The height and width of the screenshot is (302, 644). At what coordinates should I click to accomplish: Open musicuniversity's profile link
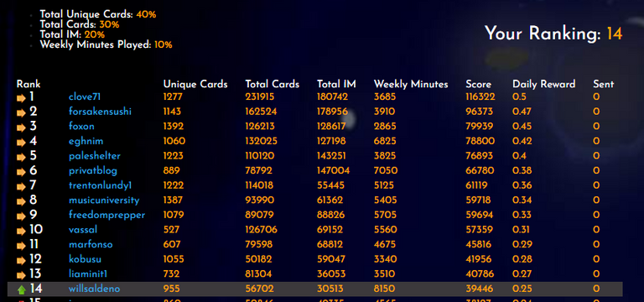click(104, 200)
